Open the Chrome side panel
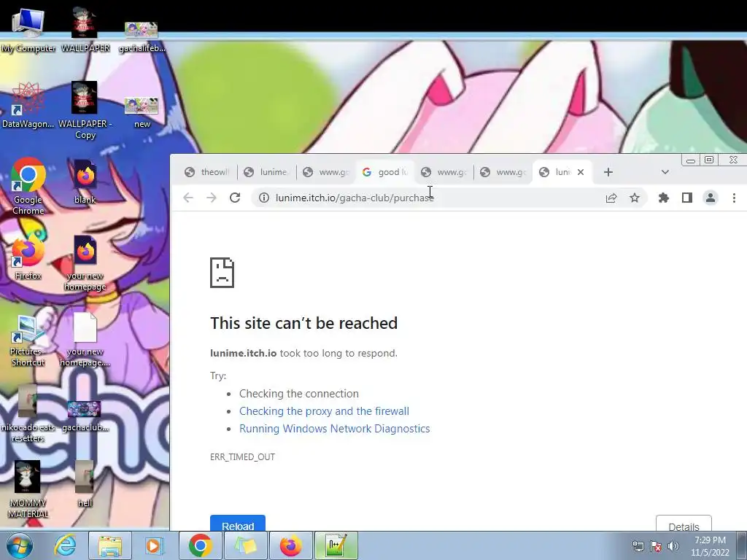747x560 pixels. (687, 198)
